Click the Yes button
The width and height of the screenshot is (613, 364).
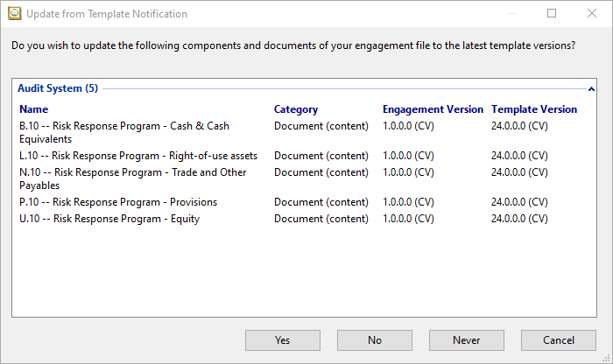283,340
